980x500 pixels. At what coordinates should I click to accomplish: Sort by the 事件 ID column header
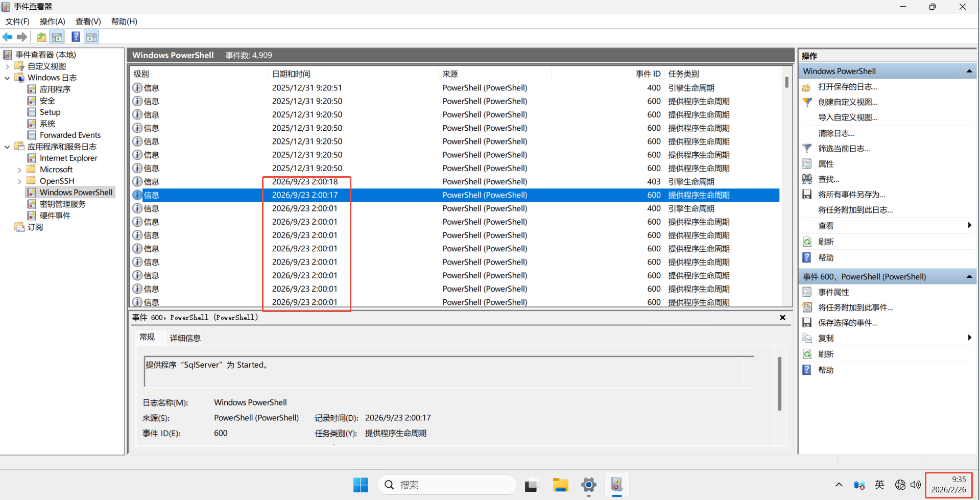tap(648, 74)
